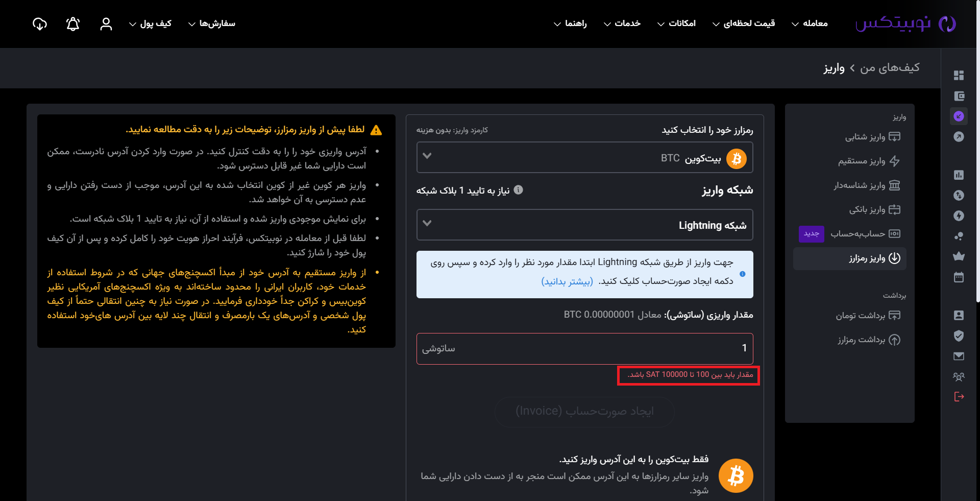Open the calendar sidebar icon
The height and width of the screenshot is (501, 980).
959,277
